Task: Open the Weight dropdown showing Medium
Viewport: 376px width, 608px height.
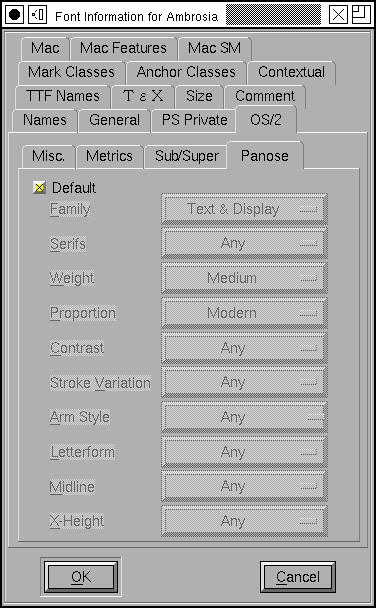Action: [x=244, y=278]
